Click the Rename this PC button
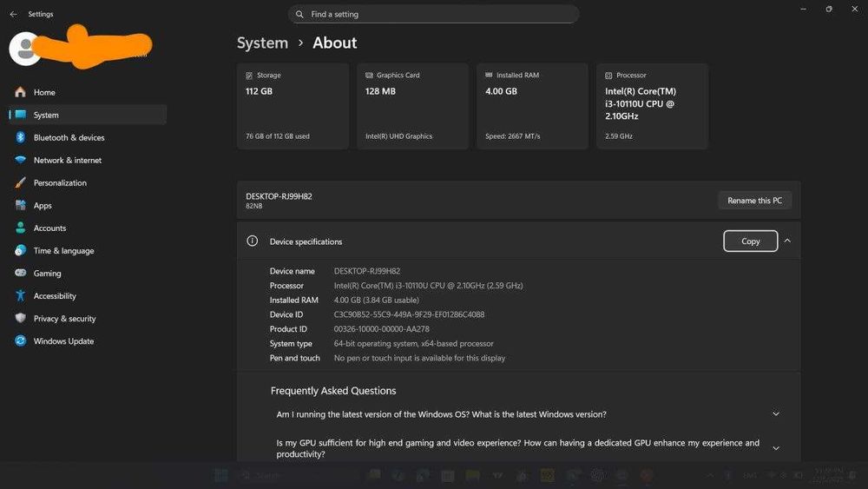868x489 pixels. (754, 201)
